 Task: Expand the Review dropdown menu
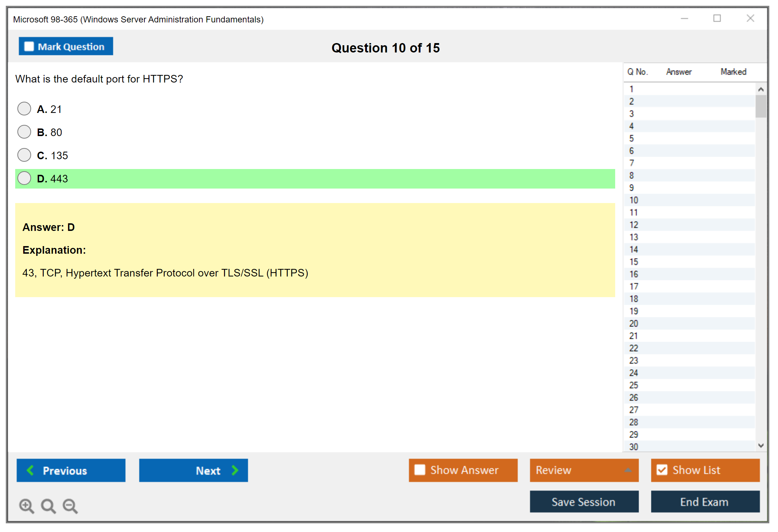click(x=628, y=470)
